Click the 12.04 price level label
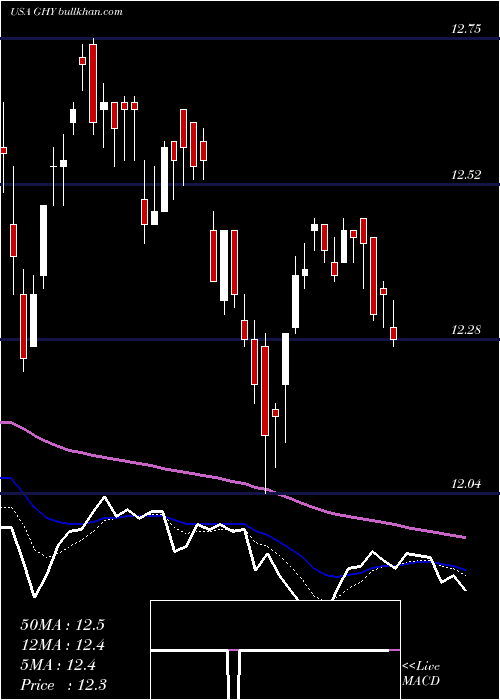This screenshot has width=500, height=700. click(466, 484)
